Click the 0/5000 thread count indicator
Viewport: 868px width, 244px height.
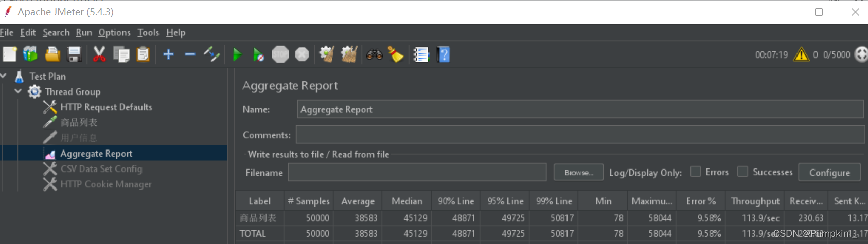837,54
